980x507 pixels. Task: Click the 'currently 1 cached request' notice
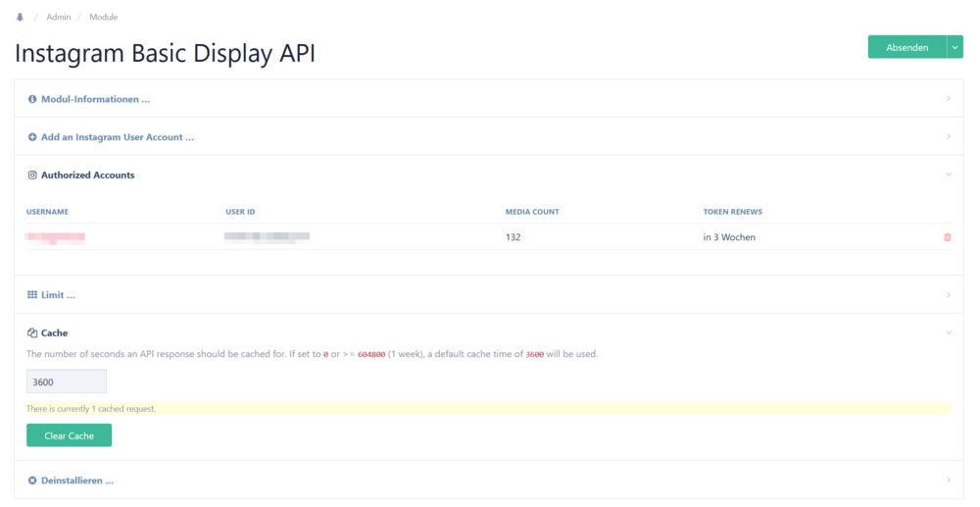489,408
